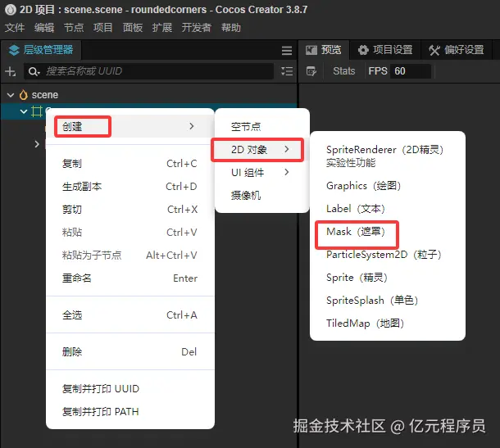Click the preview window icon
Image resolution: width=500 pixels, height=448 pixels.
(311, 50)
